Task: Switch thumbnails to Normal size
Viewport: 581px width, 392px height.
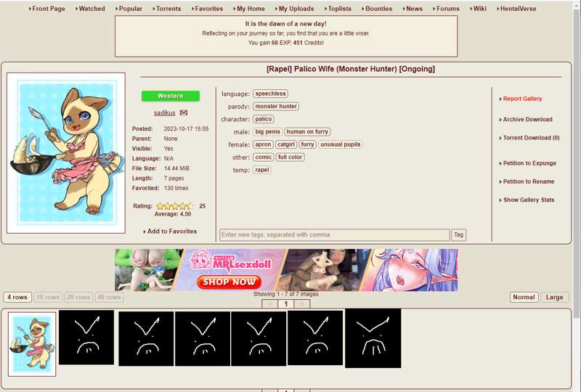Action: click(524, 297)
